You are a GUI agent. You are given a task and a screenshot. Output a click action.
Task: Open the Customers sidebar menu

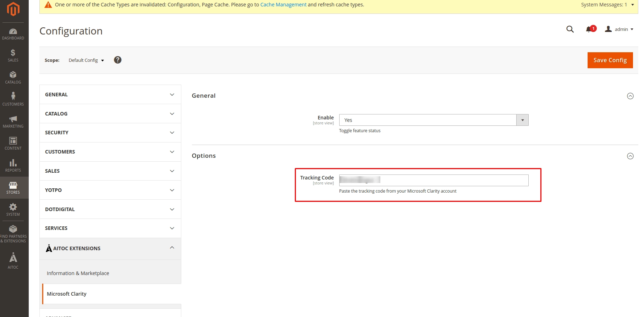(x=13, y=100)
